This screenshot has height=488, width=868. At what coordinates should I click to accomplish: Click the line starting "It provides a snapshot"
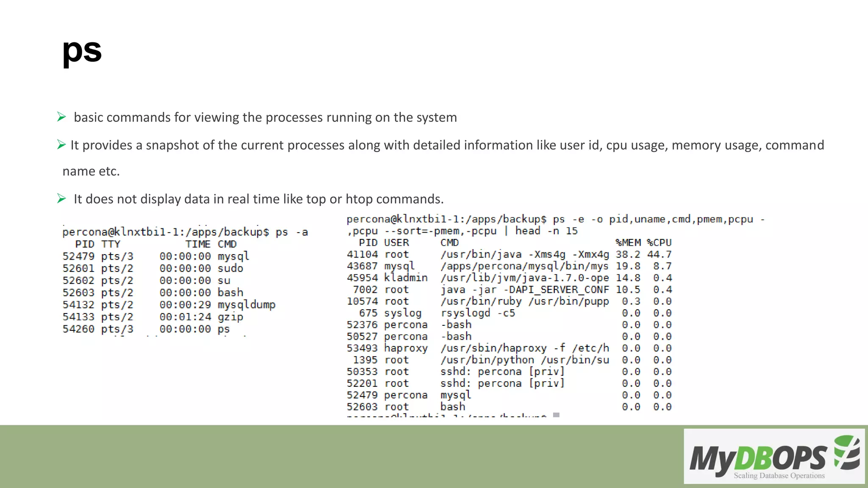(x=447, y=145)
